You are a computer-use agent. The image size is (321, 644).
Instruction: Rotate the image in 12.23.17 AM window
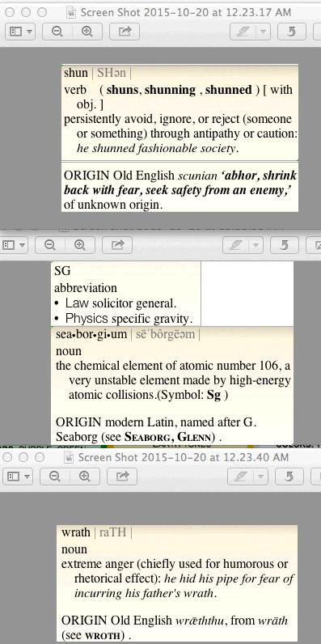291,32
